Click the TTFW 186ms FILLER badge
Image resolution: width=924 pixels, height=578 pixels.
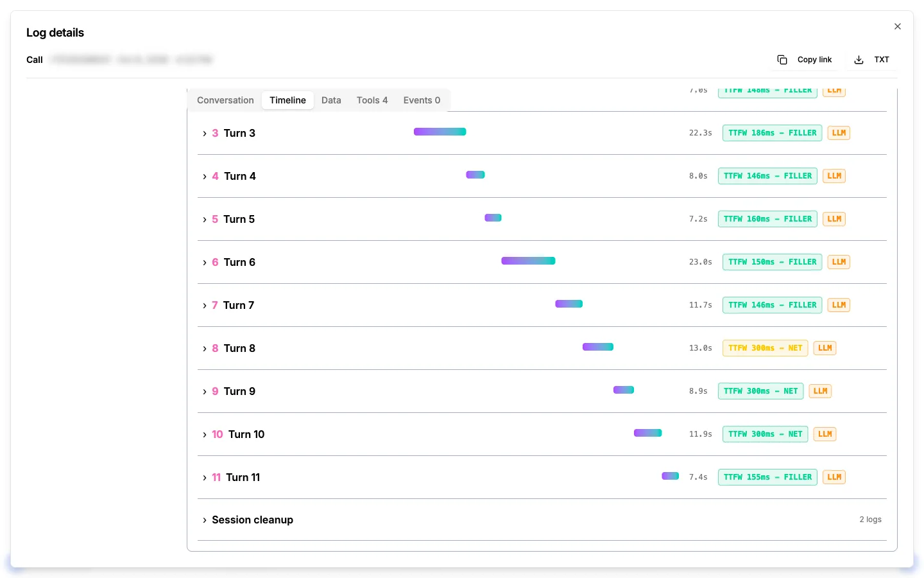coord(772,133)
